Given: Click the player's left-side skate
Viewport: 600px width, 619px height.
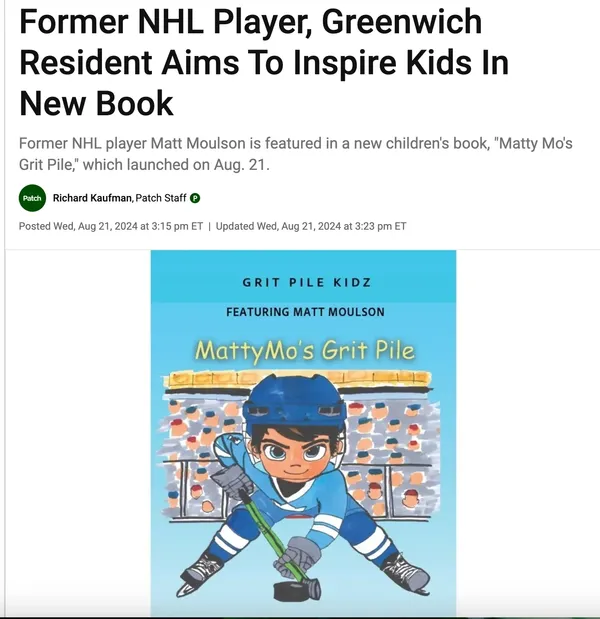Looking at the screenshot, I should tap(199, 574).
